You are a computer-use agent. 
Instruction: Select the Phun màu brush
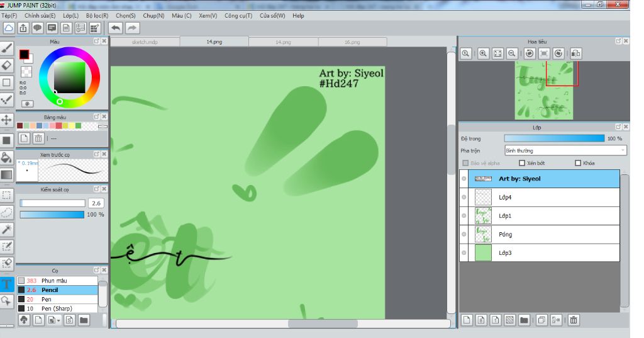click(57, 281)
